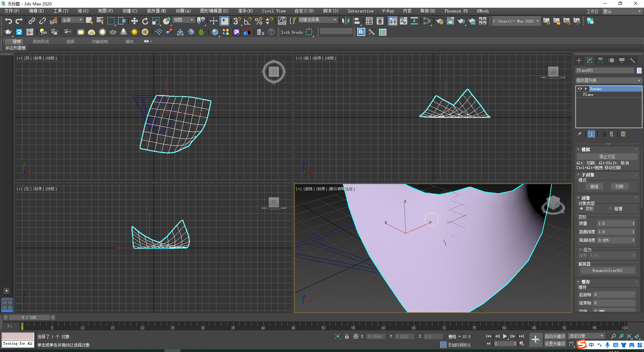Open the 修改器列表 modifier dropdown

point(608,80)
